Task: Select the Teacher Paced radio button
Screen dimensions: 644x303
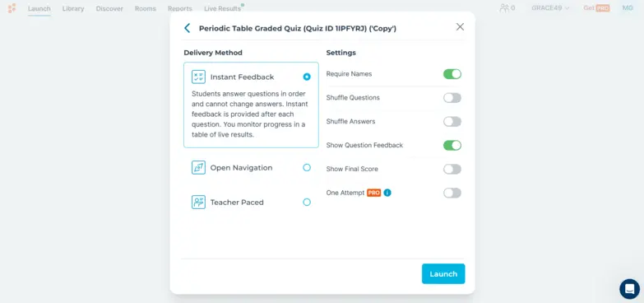Action: pyautogui.click(x=307, y=202)
